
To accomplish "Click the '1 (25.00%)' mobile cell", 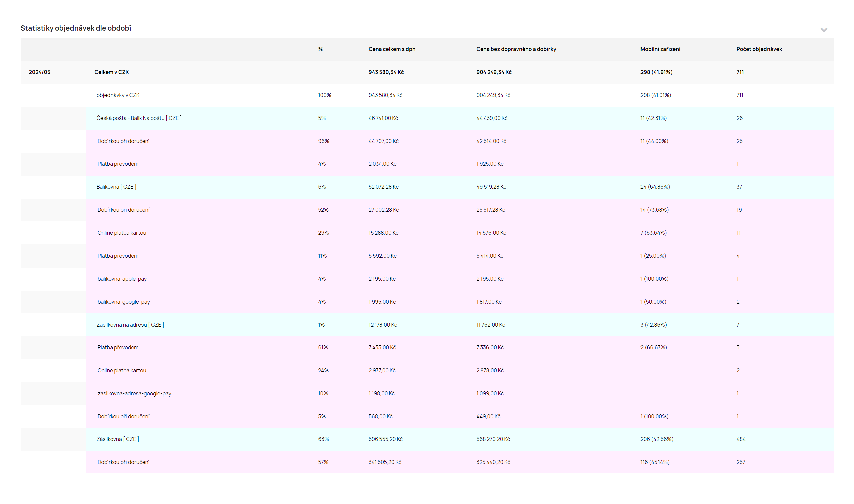I will pos(653,256).
